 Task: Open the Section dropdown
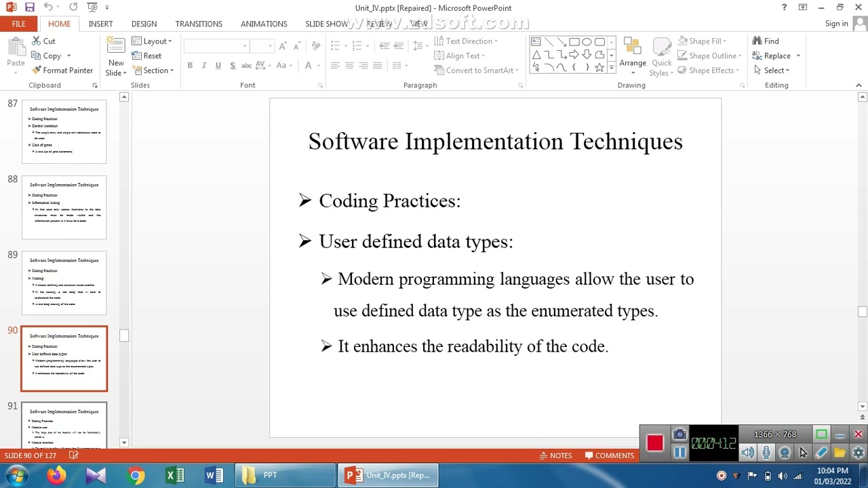[153, 70]
